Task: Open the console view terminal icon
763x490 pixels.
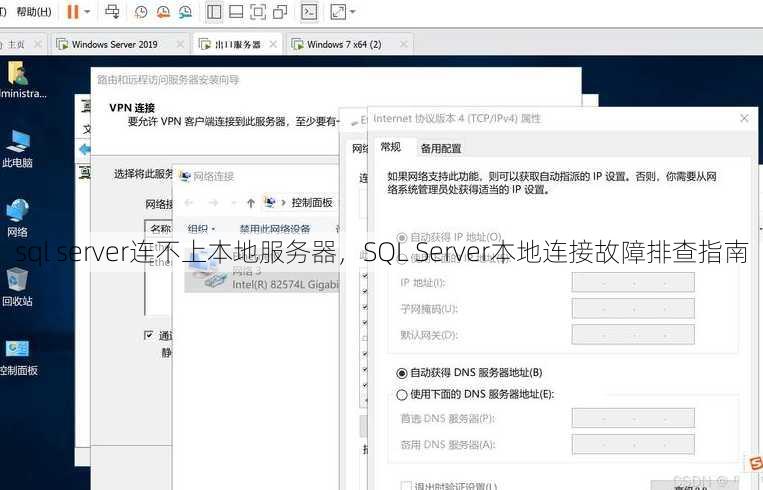Action: click(309, 12)
